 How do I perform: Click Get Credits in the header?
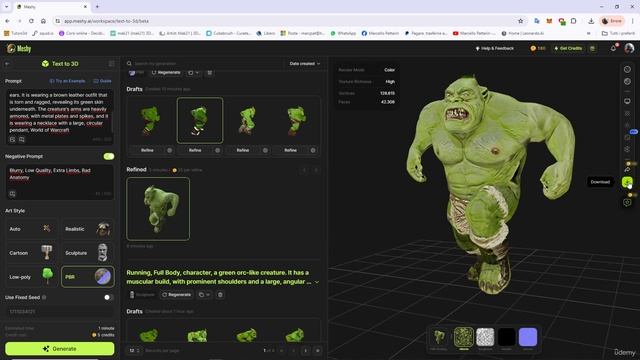568,49
